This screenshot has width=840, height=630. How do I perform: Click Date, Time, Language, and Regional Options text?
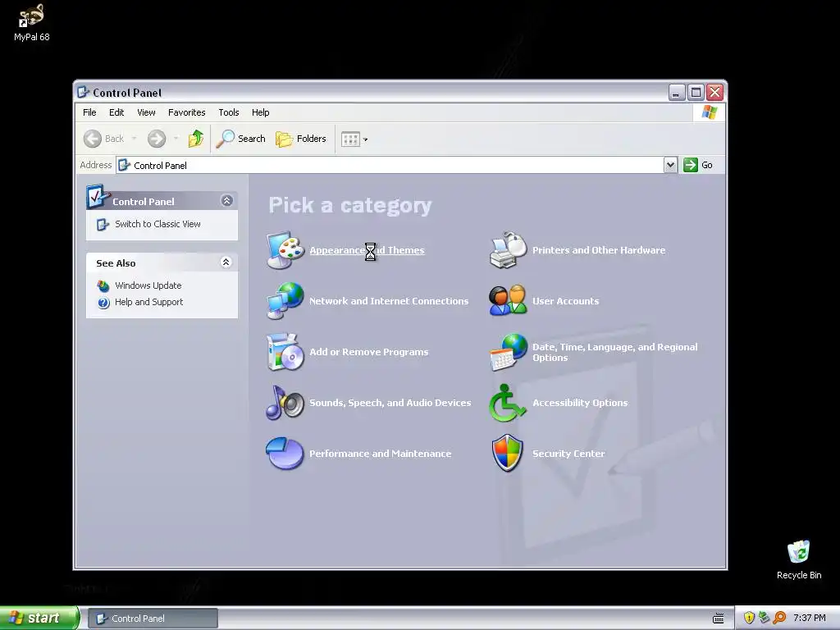pyautogui.click(x=615, y=352)
